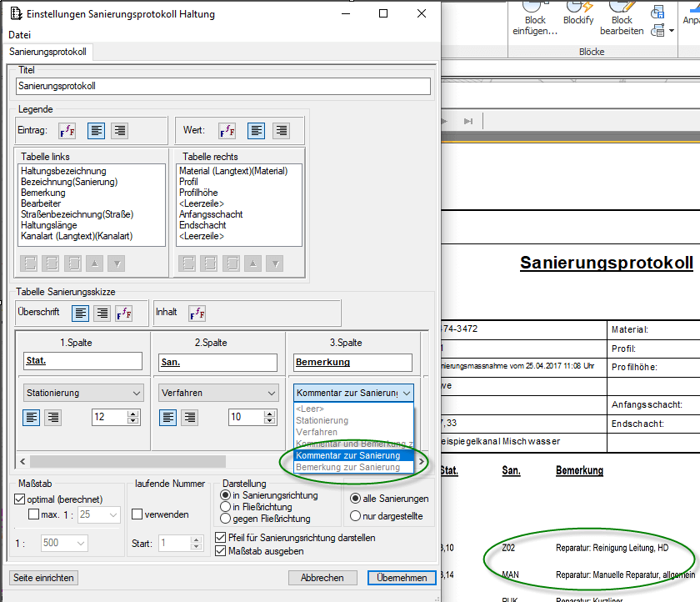
Task: Left-align the 2.Spalte column content
Action: click(167, 417)
